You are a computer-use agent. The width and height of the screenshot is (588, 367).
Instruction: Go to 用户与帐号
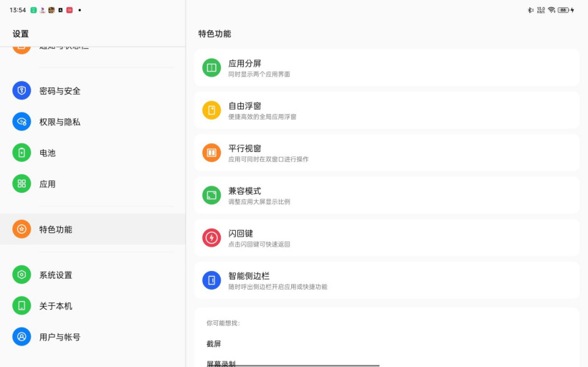[x=93, y=337]
